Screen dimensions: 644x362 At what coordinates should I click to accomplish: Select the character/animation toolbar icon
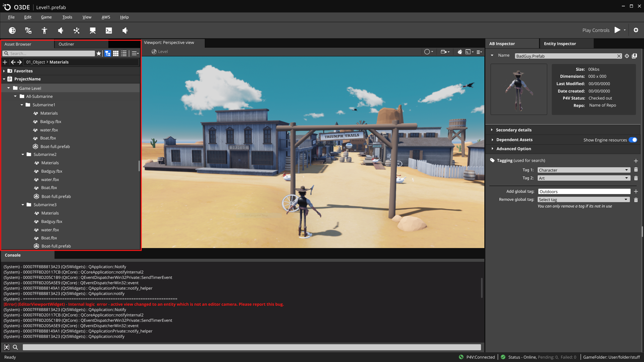click(44, 30)
